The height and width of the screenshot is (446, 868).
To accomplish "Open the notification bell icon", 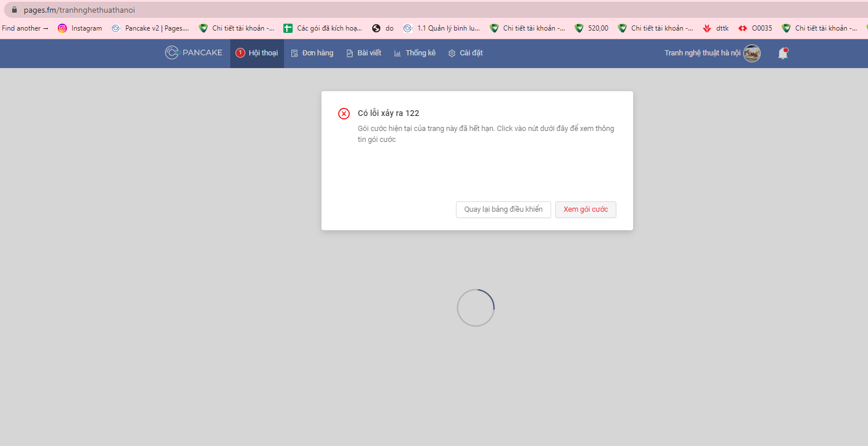I will click(x=783, y=54).
